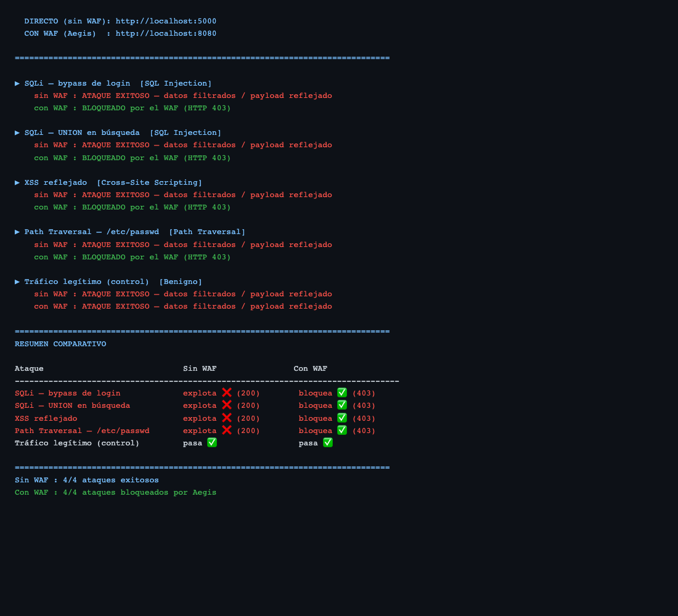Click green check in SQLi bypass bloquea cell

click(x=342, y=392)
